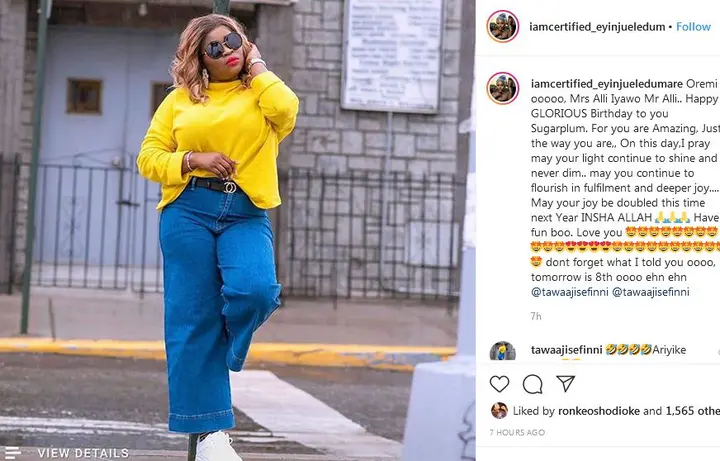Viewport: 720px width, 461px height.
Task: Click View Details overlay label
Action: (x=83, y=453)
